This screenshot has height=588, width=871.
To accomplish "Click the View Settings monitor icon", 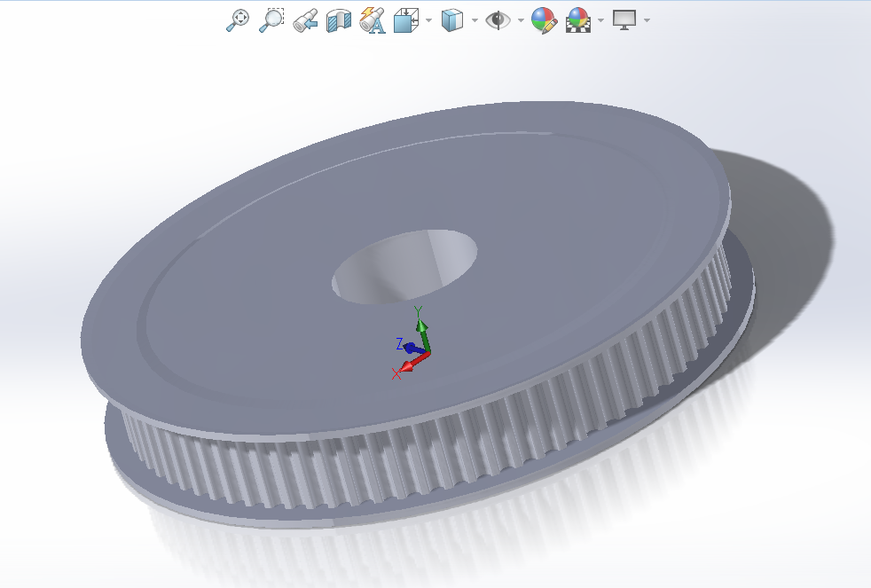I will tap(624, 20).
